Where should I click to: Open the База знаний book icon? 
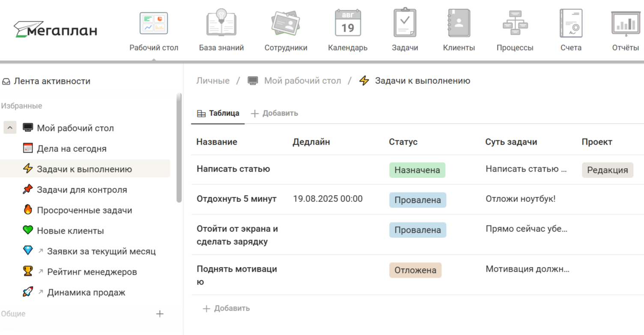pos(221,24)
